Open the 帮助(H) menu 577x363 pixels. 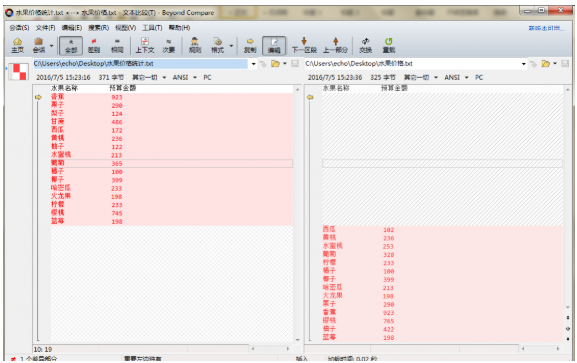click(x=179, y=28)
